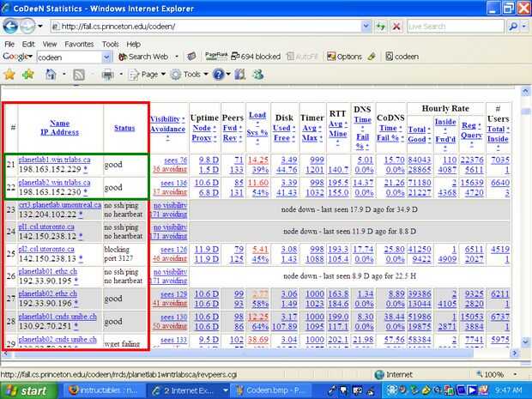Open the pl2.csl.utoronto.ca node link
532x399 pixels.
coord(46,249)
